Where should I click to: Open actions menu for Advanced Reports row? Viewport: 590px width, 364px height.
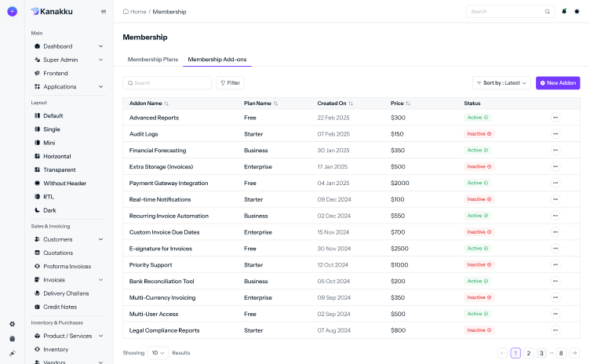click(x=555, y=118)
